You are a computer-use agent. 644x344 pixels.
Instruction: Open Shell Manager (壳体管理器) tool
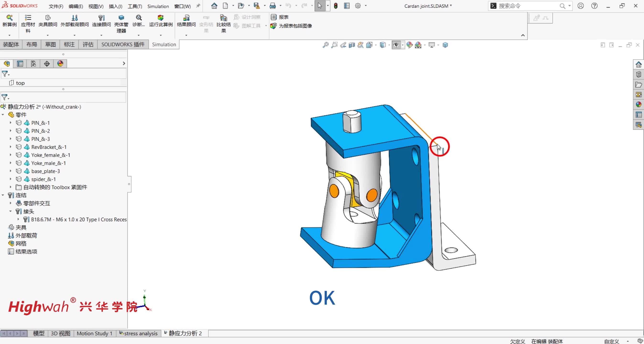(121, 18)
